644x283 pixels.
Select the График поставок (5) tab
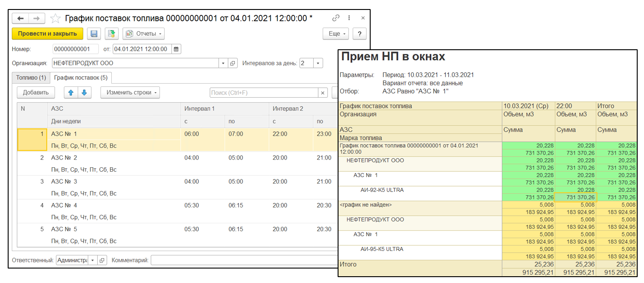click(81, 77)
